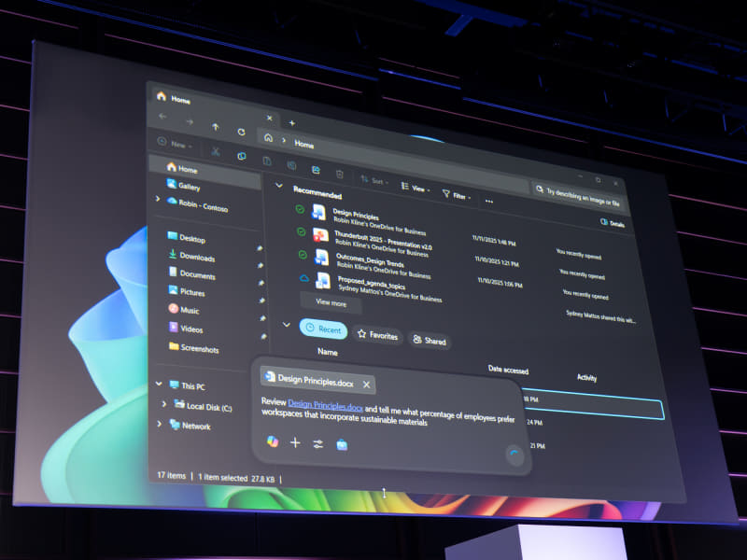Click the Design Principles.docx link in prompt

(325, 405)
